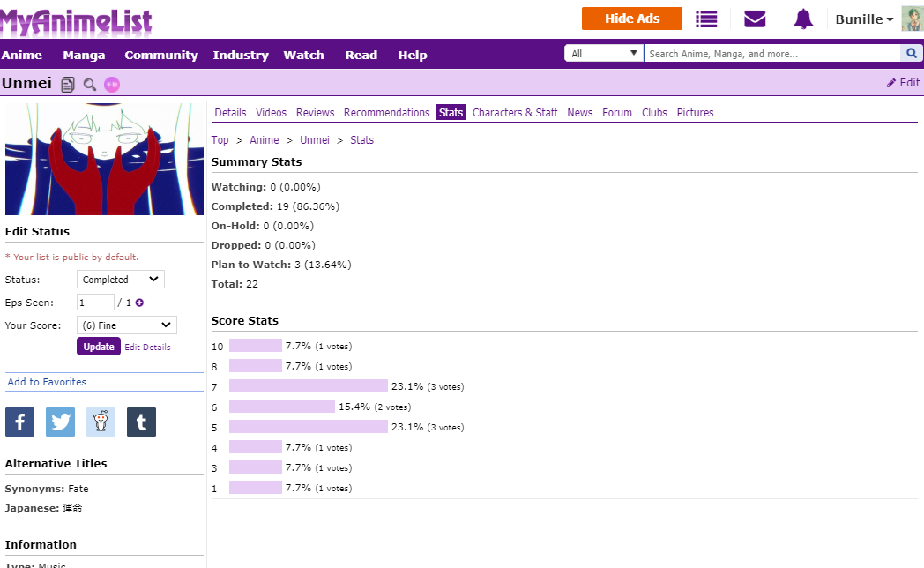
Task: Click the Eps Seen input field
Action: coord(95,303)
